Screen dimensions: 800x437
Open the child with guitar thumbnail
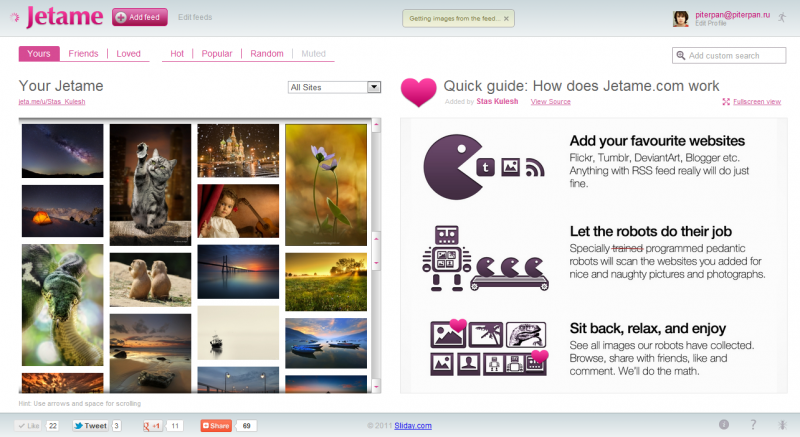[x=238, y=211]
